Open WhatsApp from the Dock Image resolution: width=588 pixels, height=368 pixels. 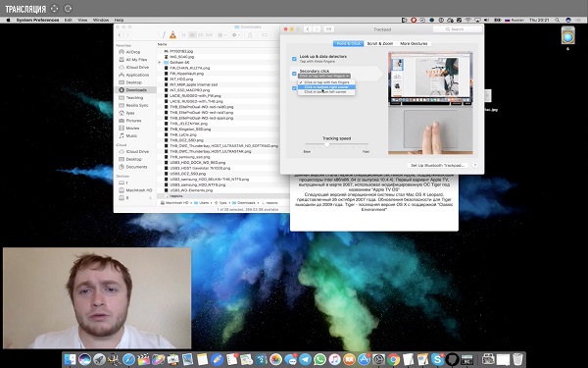click(x=319, y=360)
